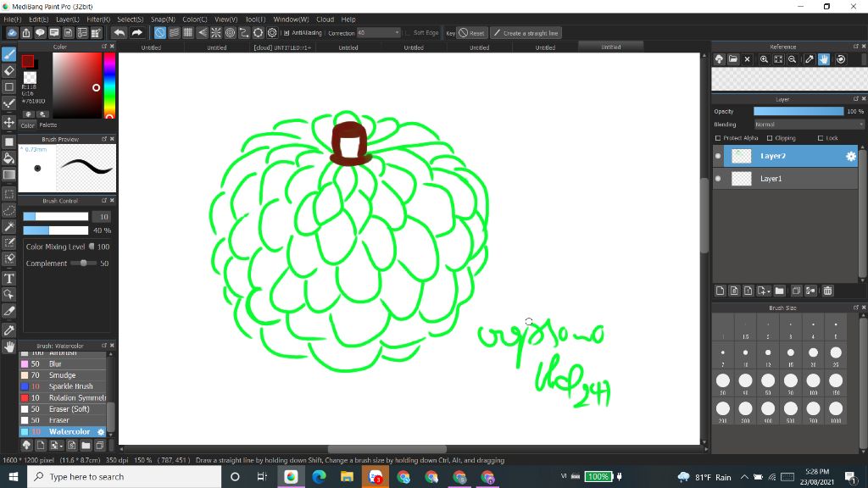Image resolution: width=868 pixels, height=488 pixels.
Task: Click the brush size value field 10
Action: tap(103, 216)
